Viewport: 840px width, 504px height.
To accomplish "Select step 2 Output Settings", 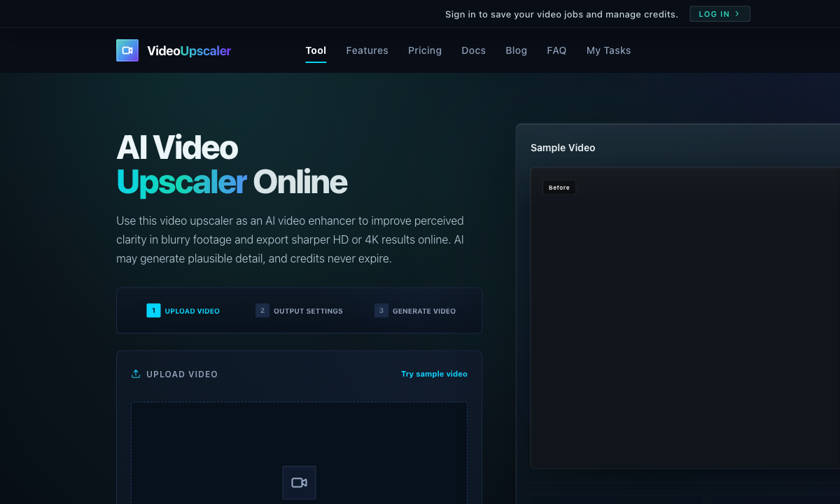I will [x=299, y=311].
